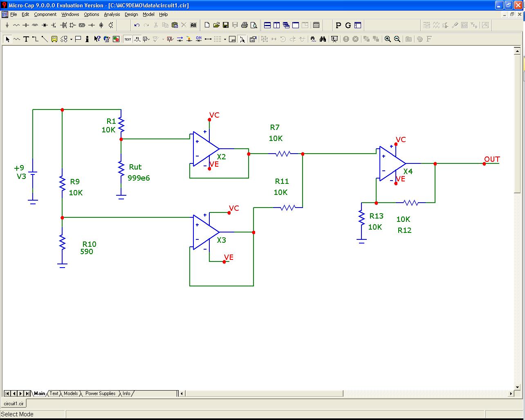Image resolution: width=525 pixels, height=420 pixels.
Task: Click the search binoculars icon
Action: point(323,39)
